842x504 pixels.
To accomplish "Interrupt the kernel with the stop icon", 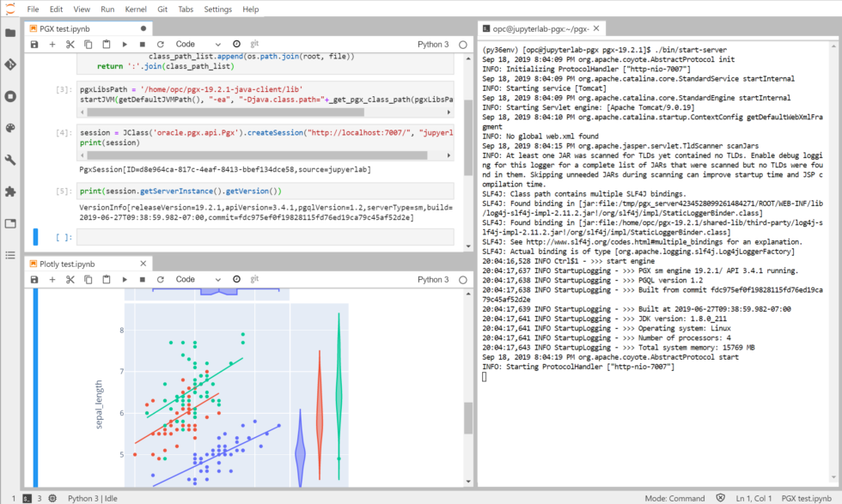I will [x=143, y=44].
